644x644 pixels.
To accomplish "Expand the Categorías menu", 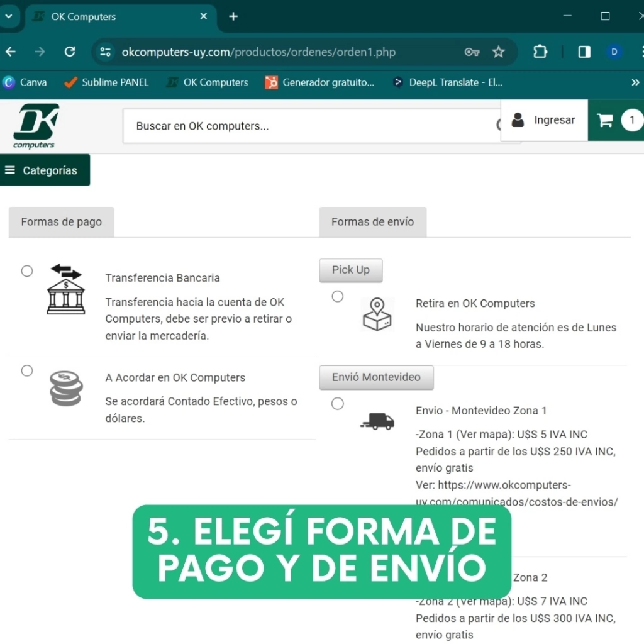I will (45, 170).
